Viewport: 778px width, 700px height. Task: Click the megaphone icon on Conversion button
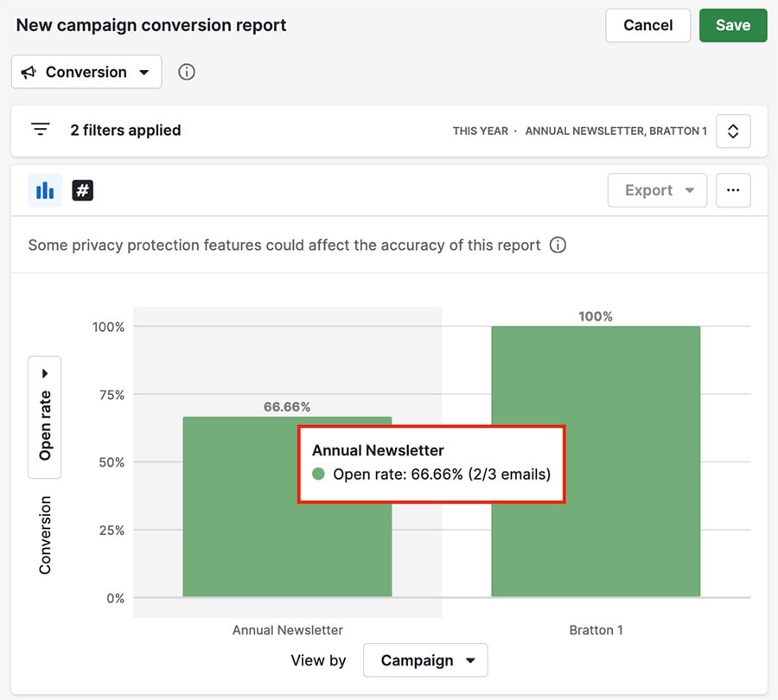[x=29, y=72]
